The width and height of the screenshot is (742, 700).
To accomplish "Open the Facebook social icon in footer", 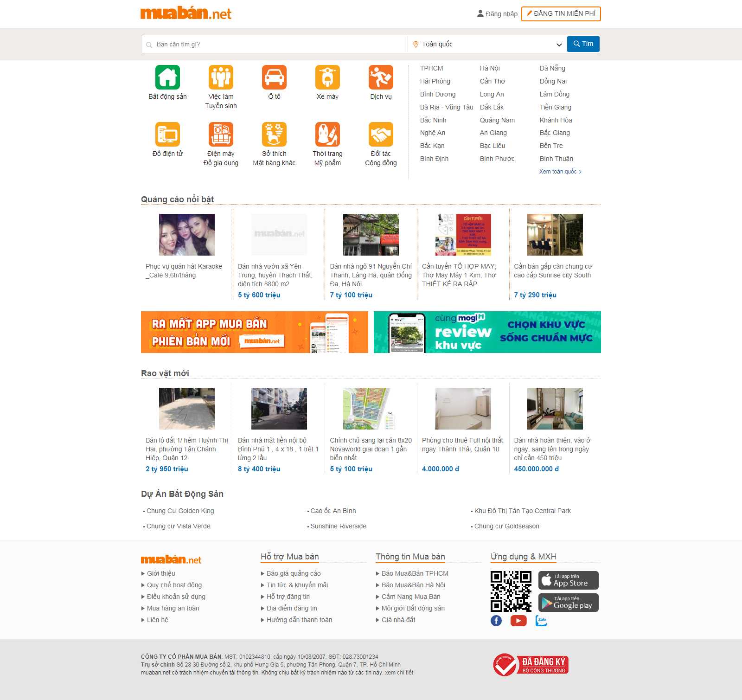I will coord(496,621).
